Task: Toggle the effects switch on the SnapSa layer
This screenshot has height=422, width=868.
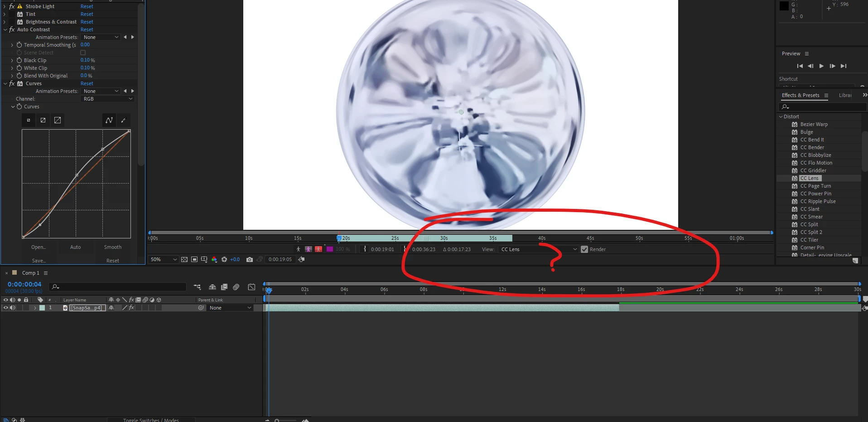Action: (x=131, y=308)
